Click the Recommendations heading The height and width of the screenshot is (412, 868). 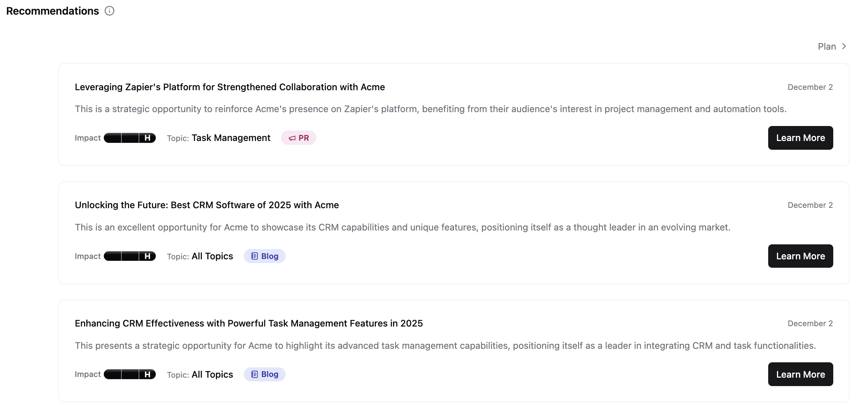click(53, 11)
